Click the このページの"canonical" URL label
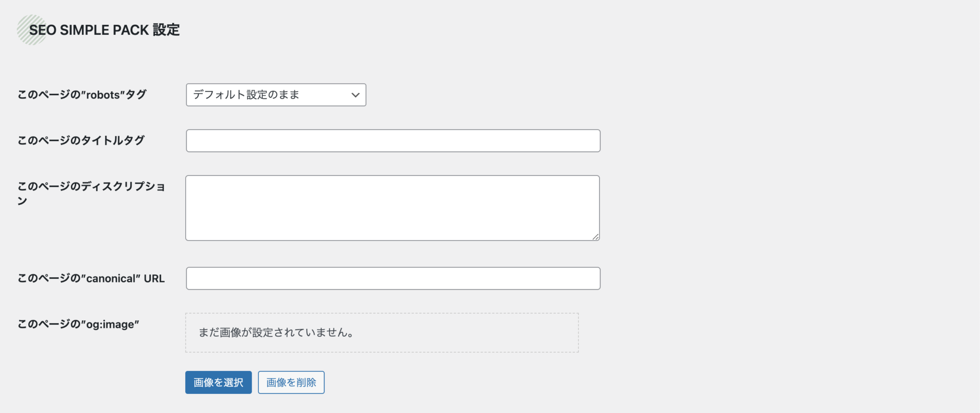The image size is (980, 413). pyautogui.click(x=90, y=278)
